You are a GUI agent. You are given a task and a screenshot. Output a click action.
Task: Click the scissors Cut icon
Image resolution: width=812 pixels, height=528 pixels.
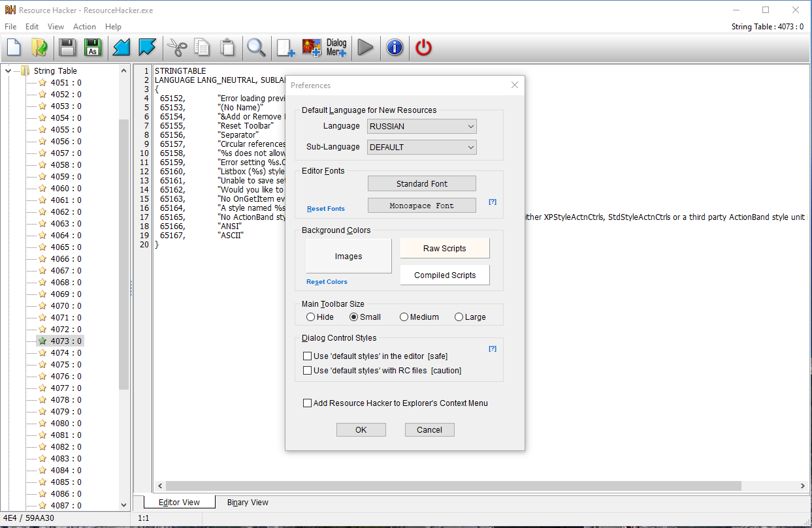click(x=176, y=47)
